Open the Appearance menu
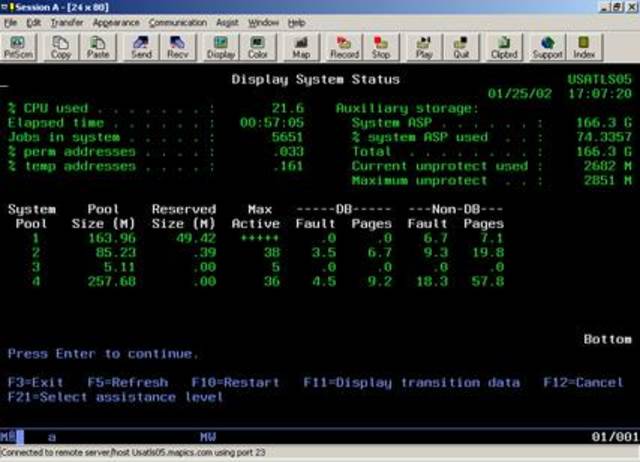The height and width of the screenshot is (462, 640). [x=116, y=23]
